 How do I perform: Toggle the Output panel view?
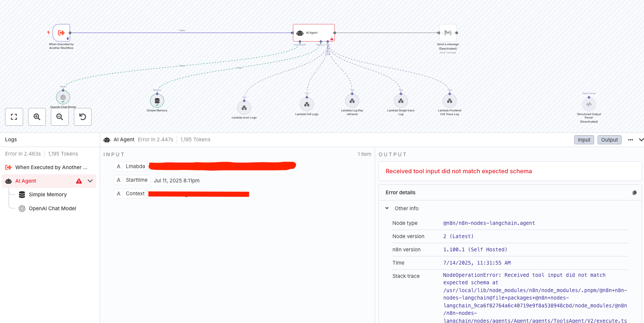609,140
